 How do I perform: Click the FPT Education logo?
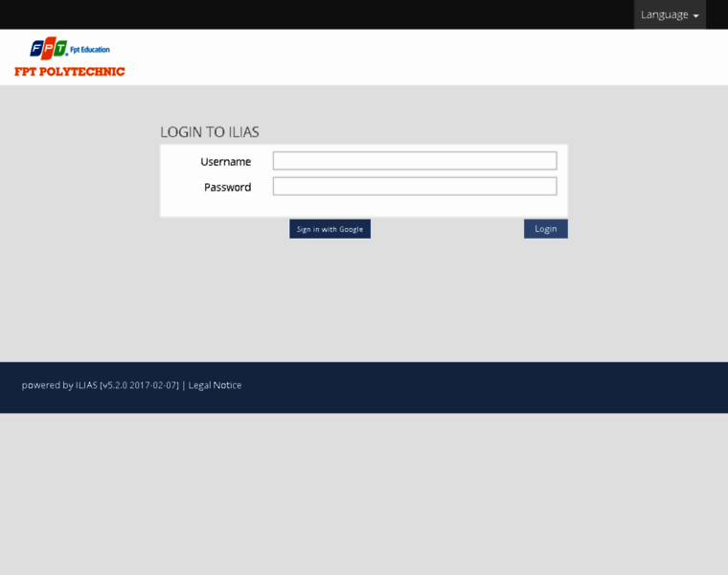pos(70,48)
